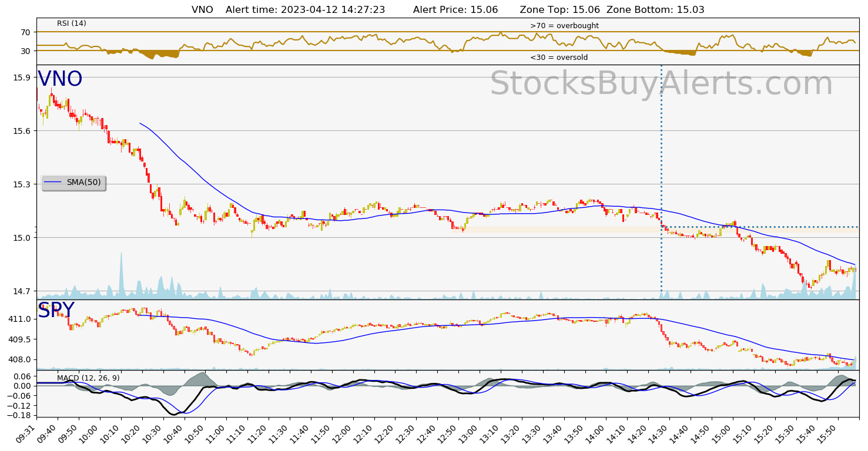Click the '<30 = oversold' annotation
The width and height of the screenshot is (868, 451).
pyautogui.click(x=558, y=58)
